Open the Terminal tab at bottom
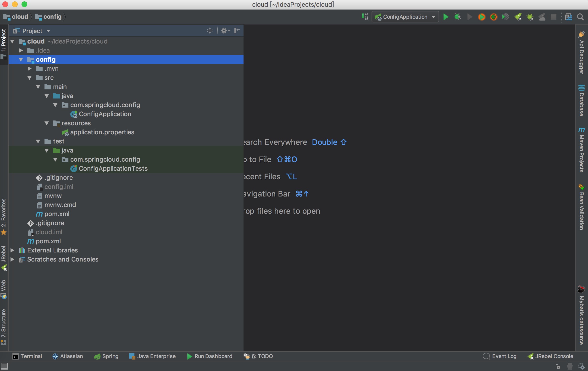 tap(27, 356)
